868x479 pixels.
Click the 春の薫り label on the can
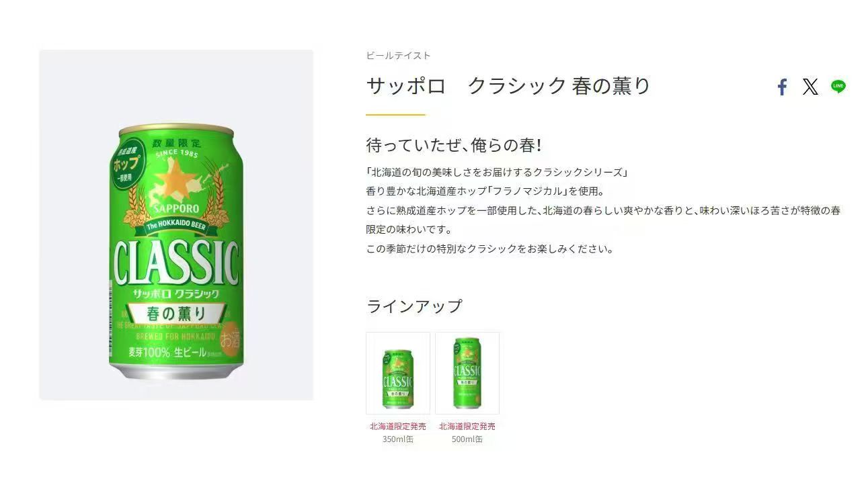[x=176, y=313]
